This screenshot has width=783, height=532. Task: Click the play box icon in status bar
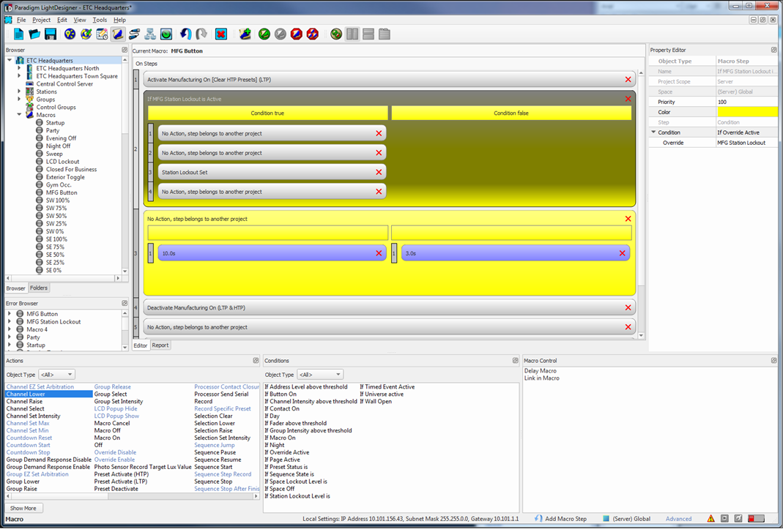[724, 519]
